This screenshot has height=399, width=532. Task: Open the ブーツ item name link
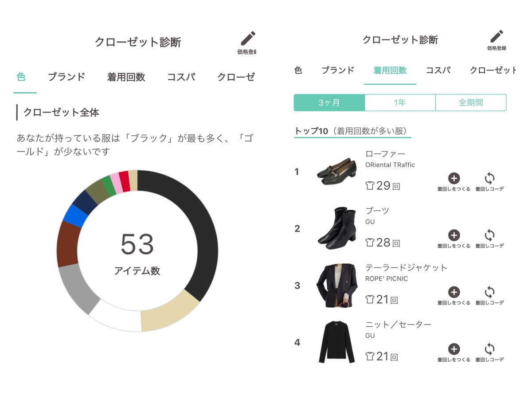[x=377, y=211]
